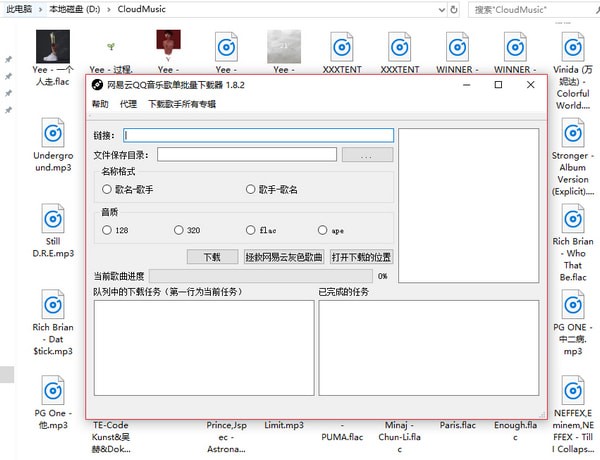This screenshot has height=460, width=600.
Task: Select the first XXXTENT music file icon
Action: 342,47
